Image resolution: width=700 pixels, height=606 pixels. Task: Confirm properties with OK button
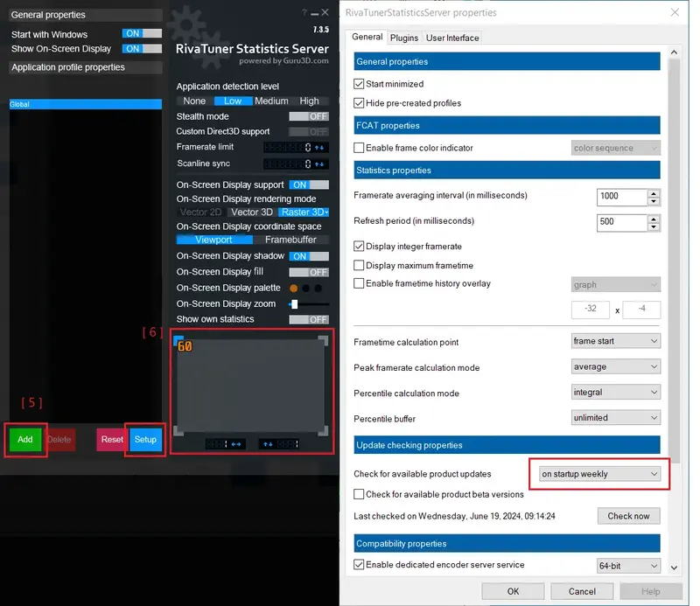pos(513,591)
